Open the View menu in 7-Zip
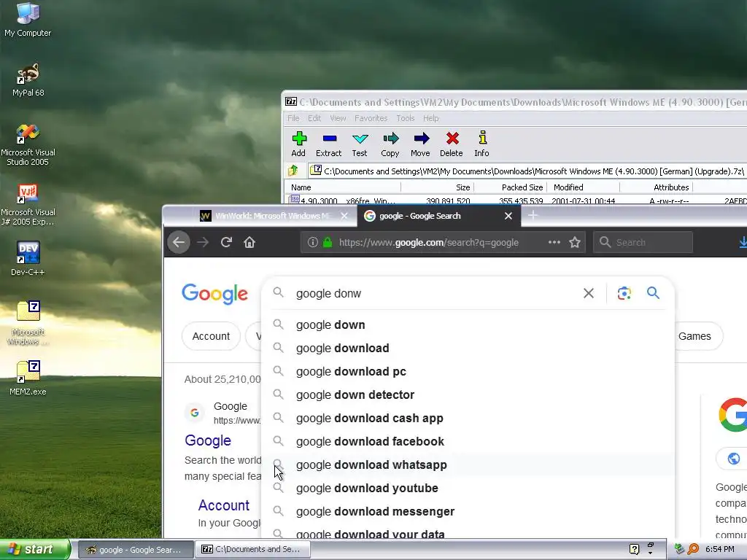747x560 pixels. pyautogui.click(x=338, y=118)
